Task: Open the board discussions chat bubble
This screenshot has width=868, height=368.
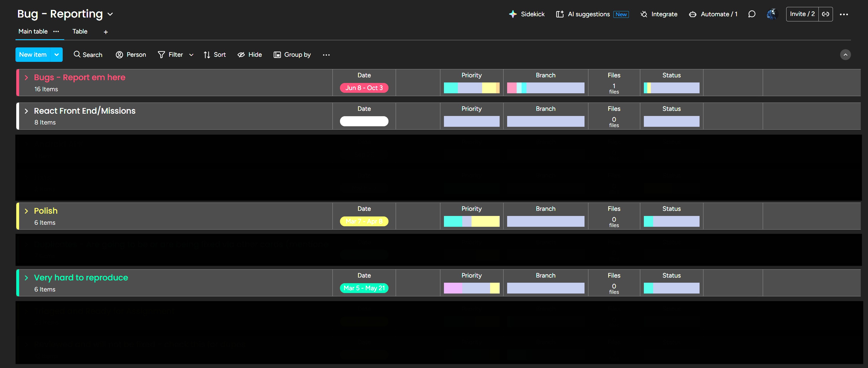Action: tap(752, 14)
